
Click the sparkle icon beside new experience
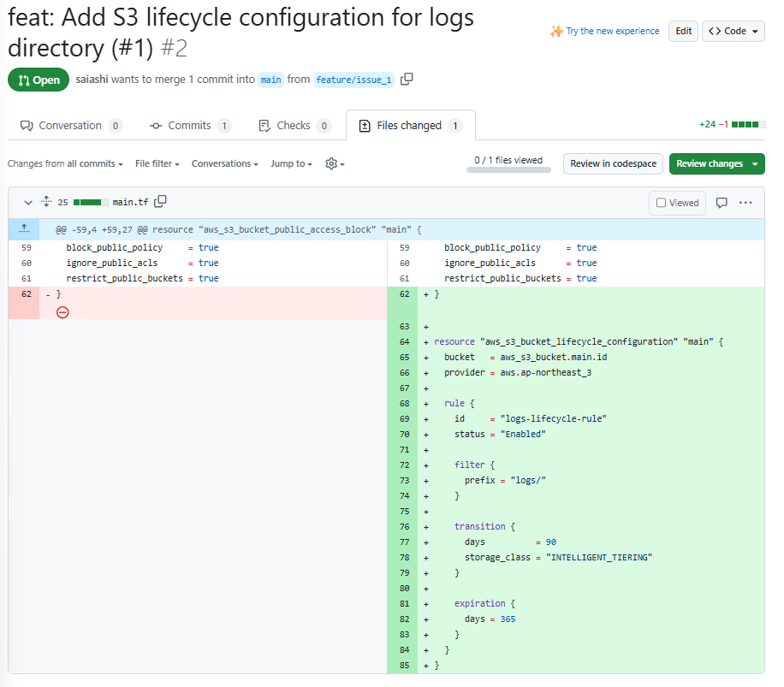pos(556,31)
